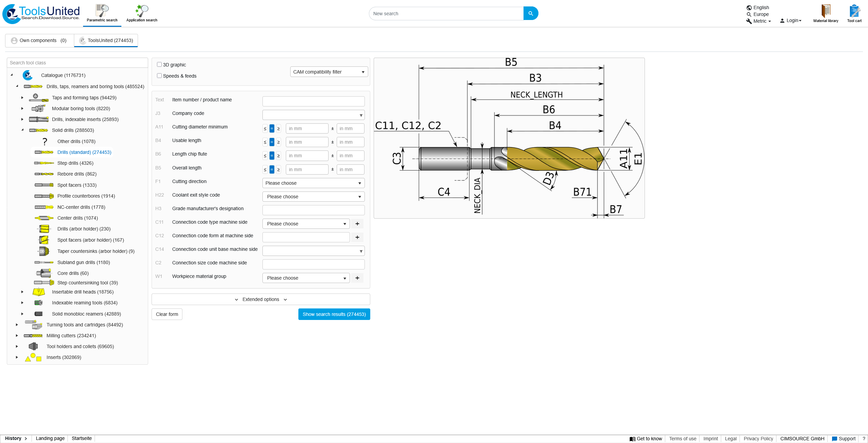Viewport: 868px width, 443px height.
Task: Click the Parametric search icon
Action: click(x=102, y=11)
